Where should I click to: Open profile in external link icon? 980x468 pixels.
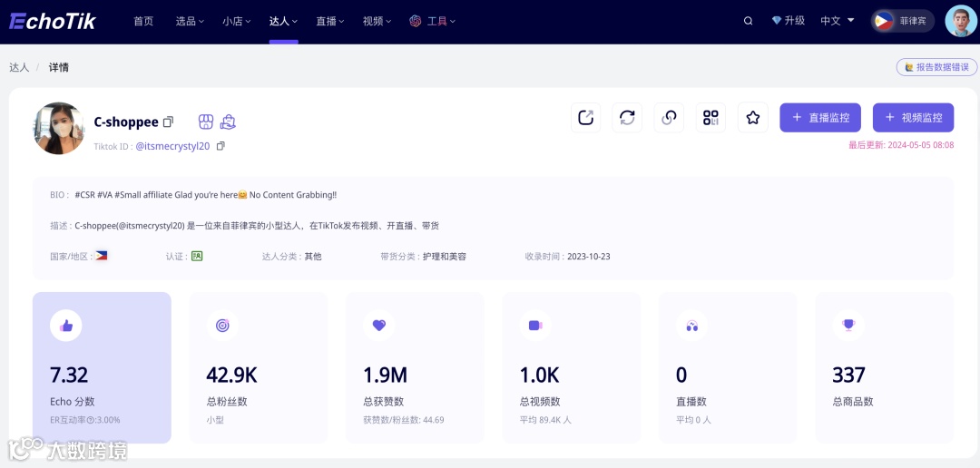tap(585, 118)
